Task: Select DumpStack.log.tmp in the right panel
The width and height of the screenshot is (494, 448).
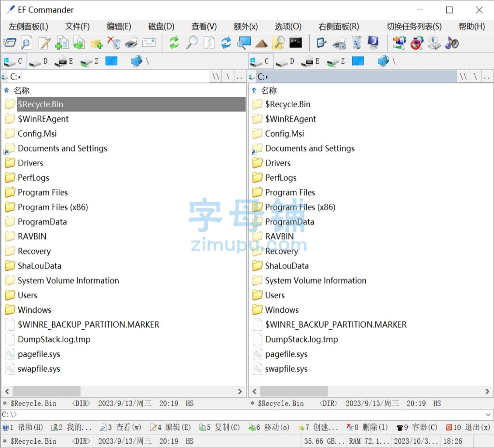Action: pos(301,339)
